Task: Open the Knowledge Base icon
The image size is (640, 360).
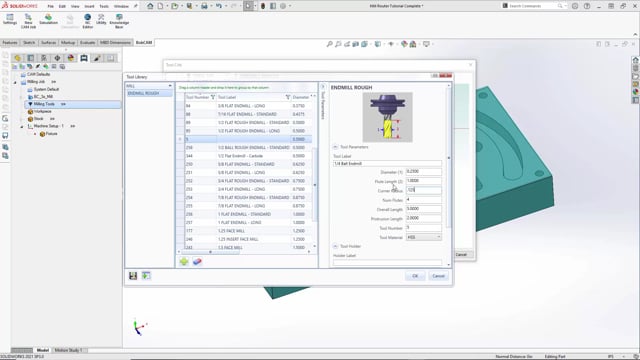Action: click(x=119, y=21)
